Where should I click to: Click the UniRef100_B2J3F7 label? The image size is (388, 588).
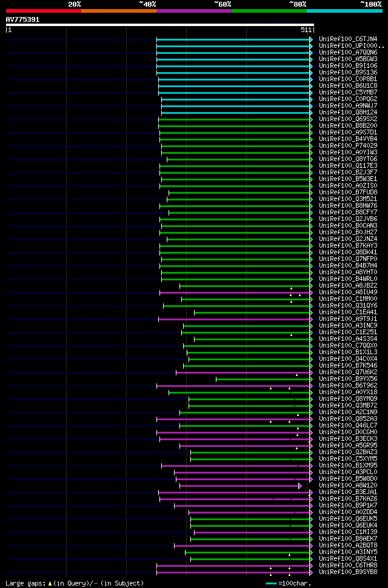coord(348,173)
